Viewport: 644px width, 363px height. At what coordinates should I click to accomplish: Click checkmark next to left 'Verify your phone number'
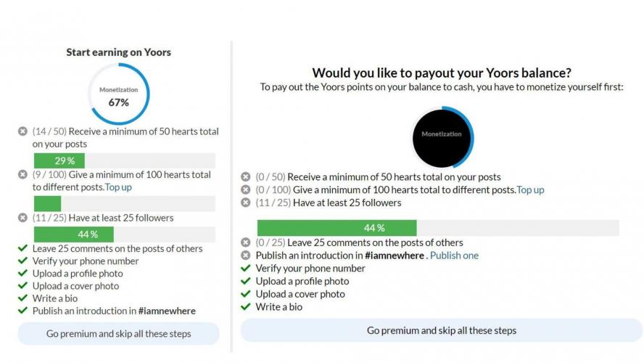click(22, 261)
